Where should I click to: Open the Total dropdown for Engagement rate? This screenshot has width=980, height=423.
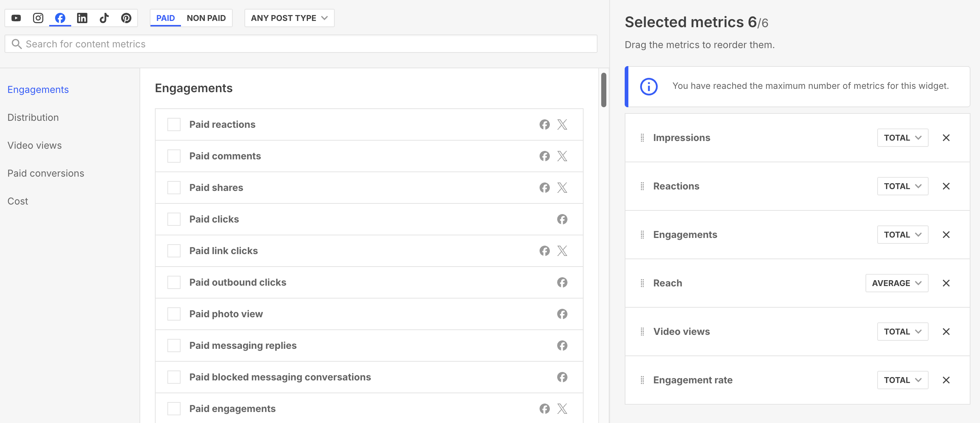coord(903,380)
